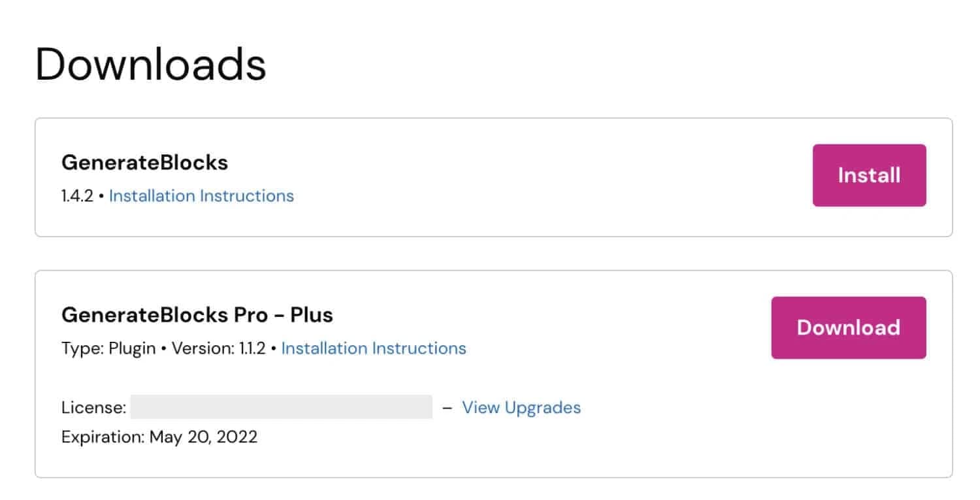Click the GenerateBlocks card title

pos(144,162)
